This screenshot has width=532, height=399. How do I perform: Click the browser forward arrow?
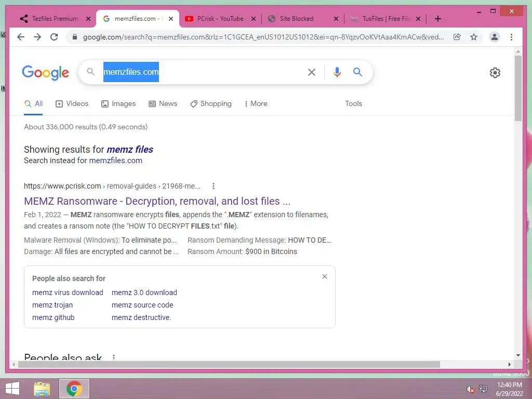pos(37,37)
